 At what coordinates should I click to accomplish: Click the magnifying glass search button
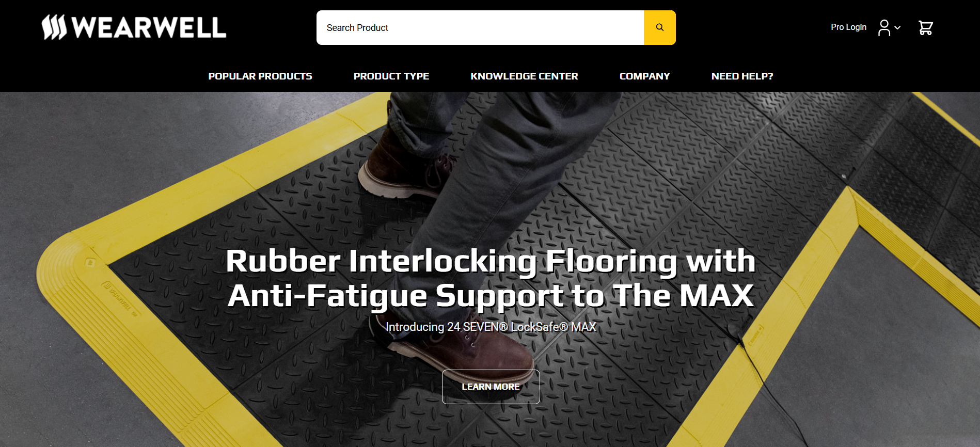pyautogui.click(x=659, y=27)
